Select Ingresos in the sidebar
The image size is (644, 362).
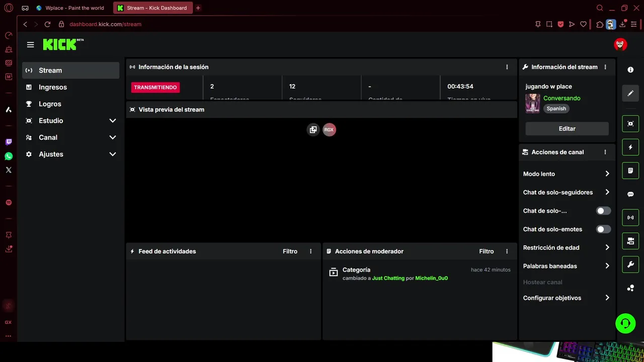(x=71, y=87)
